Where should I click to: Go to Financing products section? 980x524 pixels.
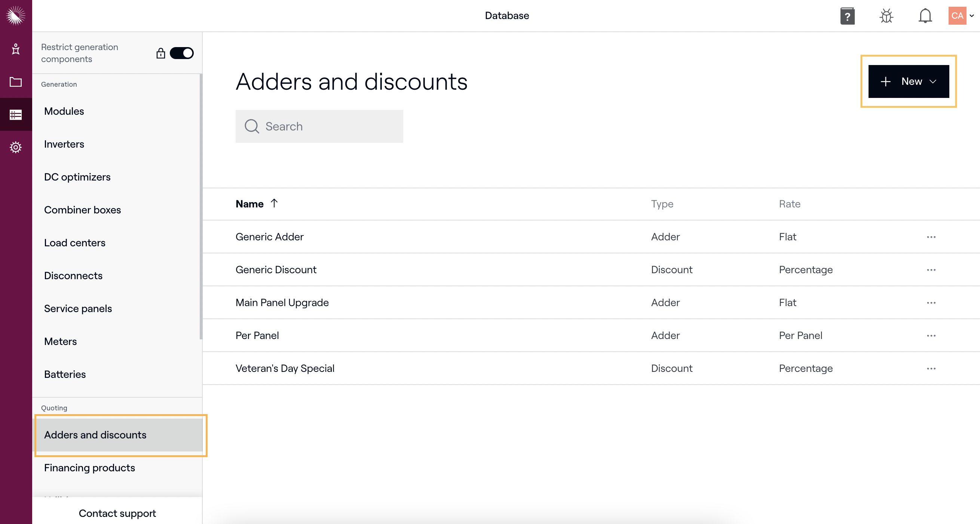pyautogui.click(x=89, y=468)
